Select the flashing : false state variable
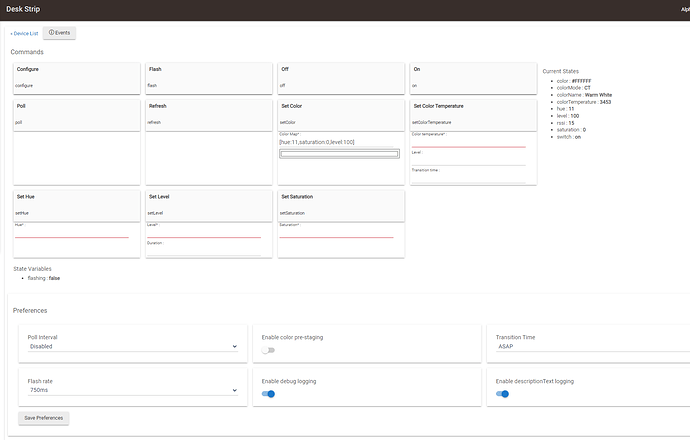This screenshot has height=440, width=690. [x=44, y=278]
